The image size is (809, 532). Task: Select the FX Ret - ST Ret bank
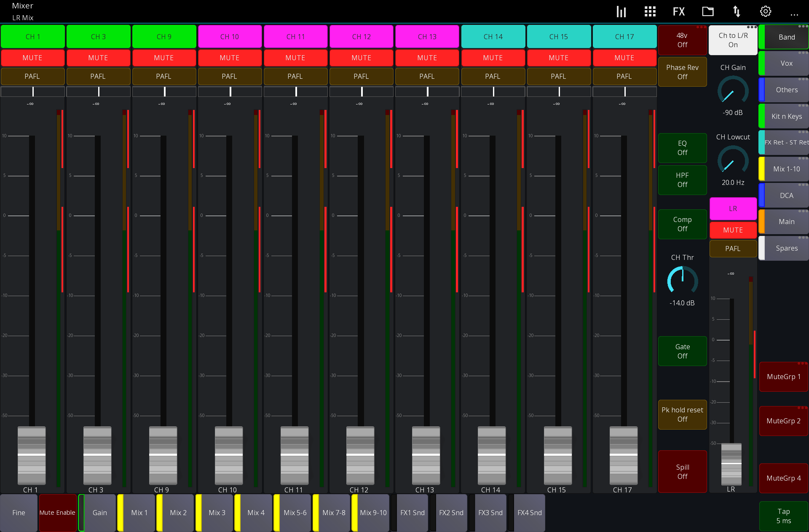pos(785,142)
